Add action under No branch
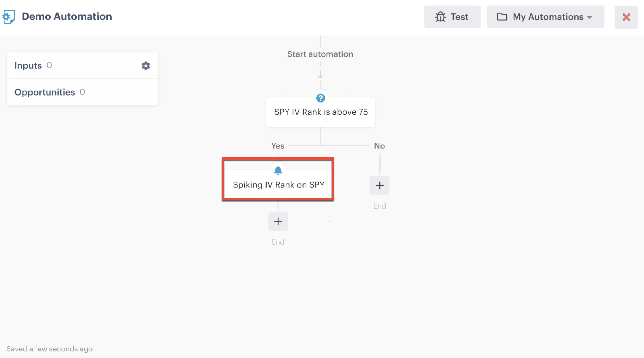Image resolution: width=644 pixels, height=358 pixels. (x=379, y=186)
